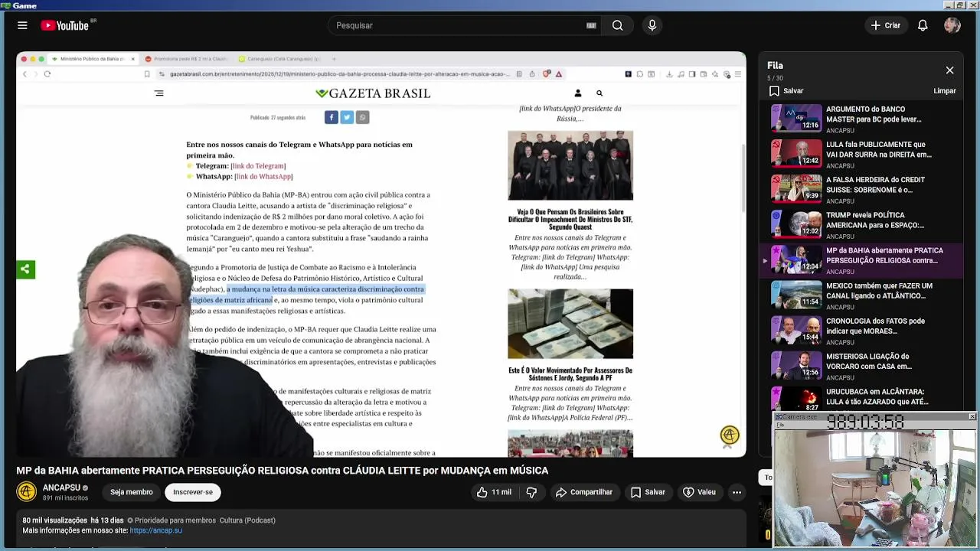Viewport: 980px width, 551px height.
Task: Click browser reload button in video
Action: pos(47,74)
